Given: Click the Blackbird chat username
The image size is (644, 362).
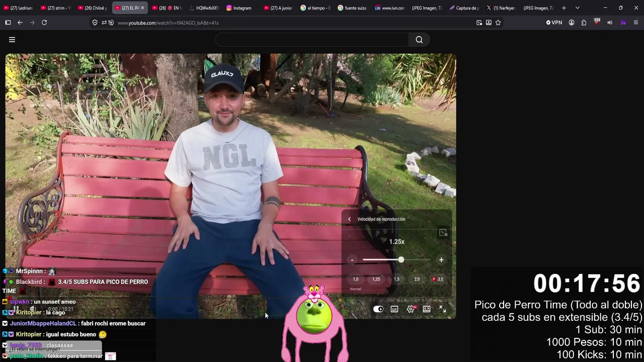Looking at the screenshot, I should [29, 282].
